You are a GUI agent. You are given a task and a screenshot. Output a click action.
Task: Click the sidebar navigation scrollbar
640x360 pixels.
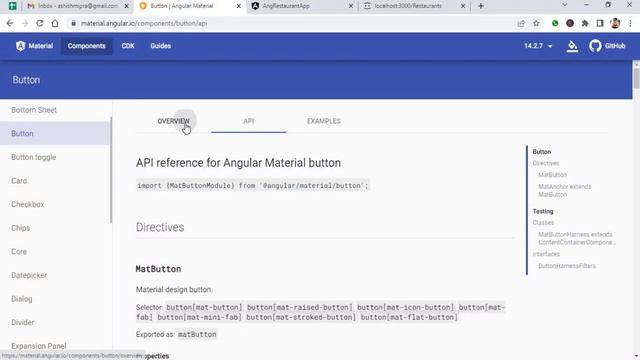111,169
